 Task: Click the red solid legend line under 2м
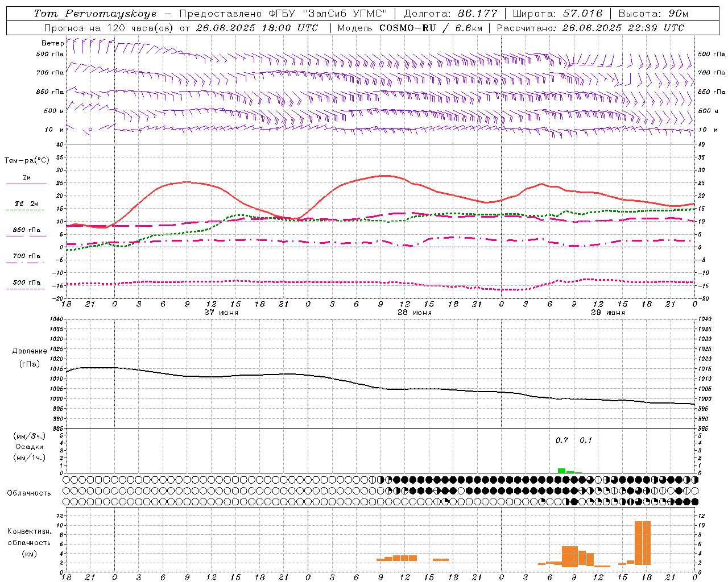(26, 184)
